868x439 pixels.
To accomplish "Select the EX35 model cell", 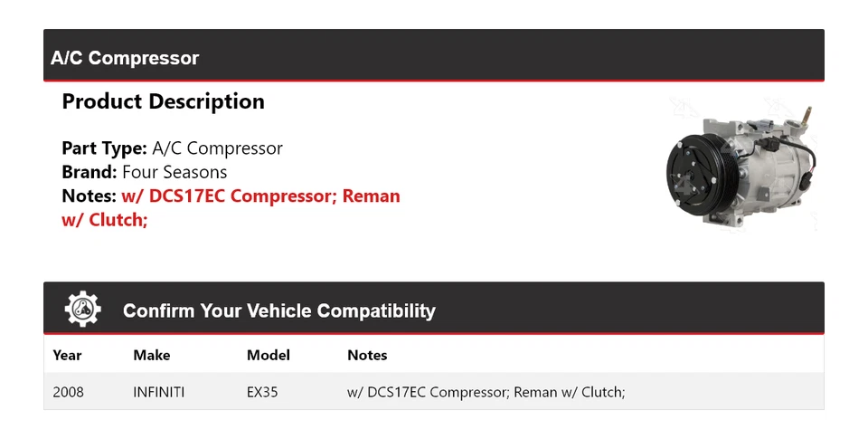I will click(262, 392).
